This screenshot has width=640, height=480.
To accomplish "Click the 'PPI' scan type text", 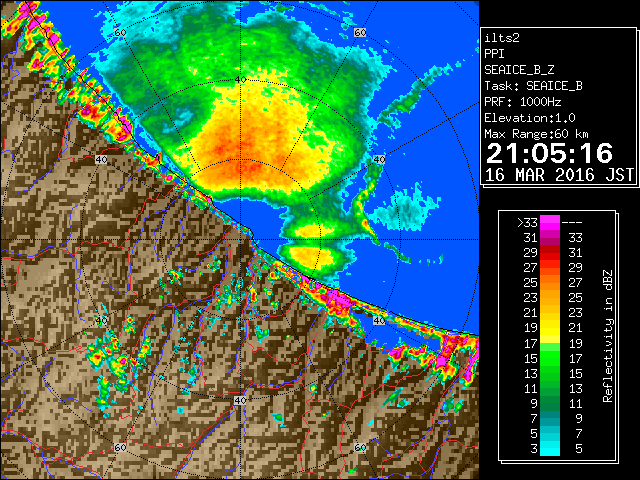I will (x=494, y=54).
